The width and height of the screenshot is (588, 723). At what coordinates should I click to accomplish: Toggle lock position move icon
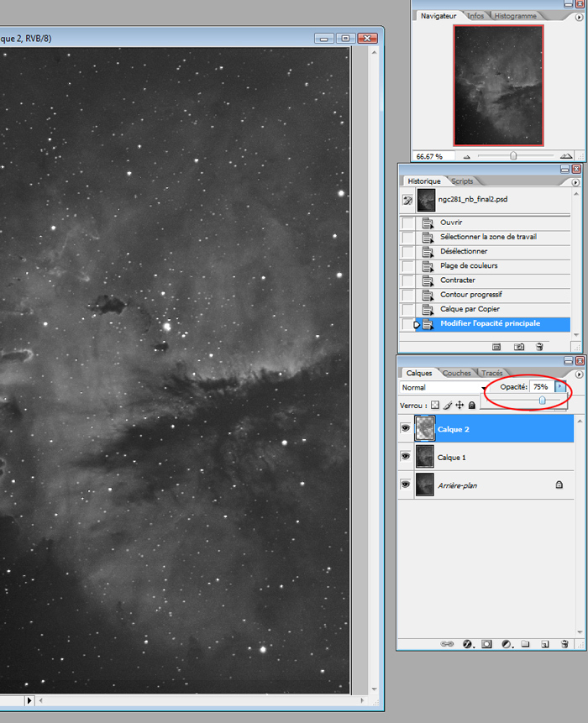[x=459, y=406]
